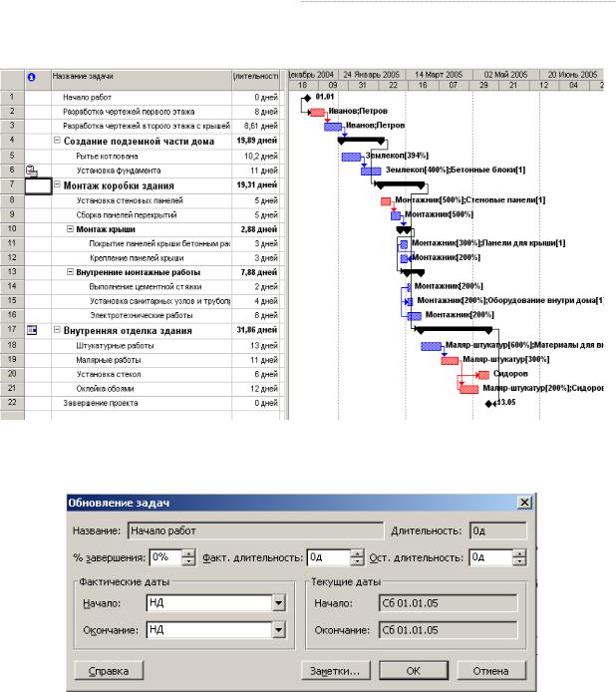Collapse the Монтаж коробки здания summary task
The image size is (616, 692).
pyautogui.click(x=57, y=184)
